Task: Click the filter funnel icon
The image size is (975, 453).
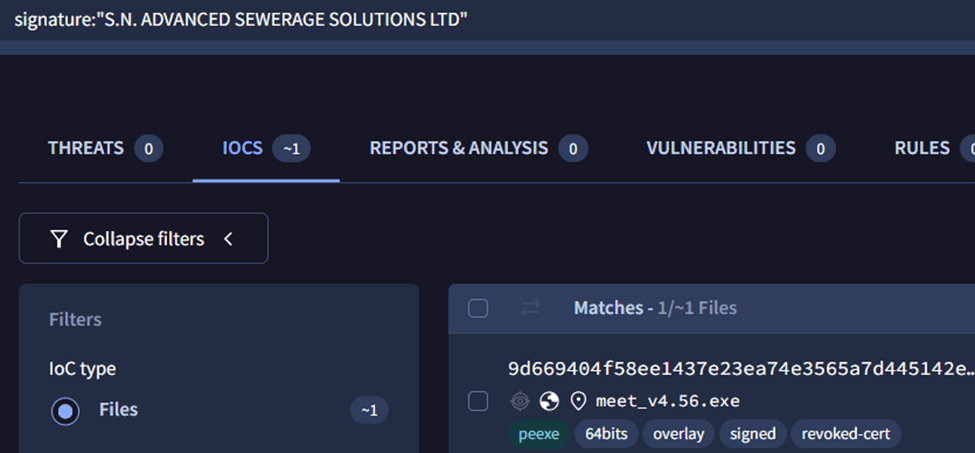Action: [x=60, y=239]
